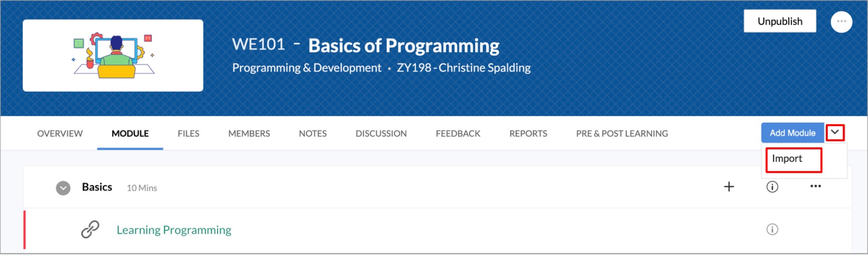Click plus icon to add Basics lesson
This screenshot has width=868, height=261.
(728, 187)
